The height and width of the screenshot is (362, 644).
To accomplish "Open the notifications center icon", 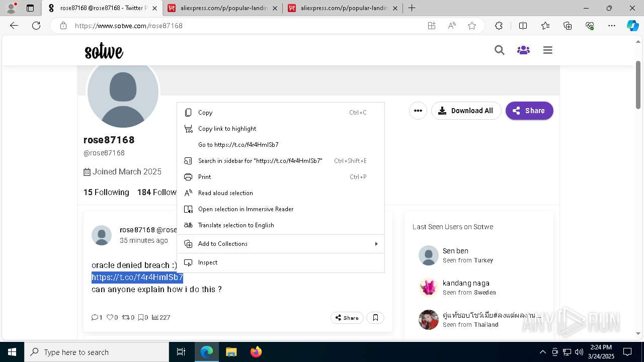I will 627,352.
